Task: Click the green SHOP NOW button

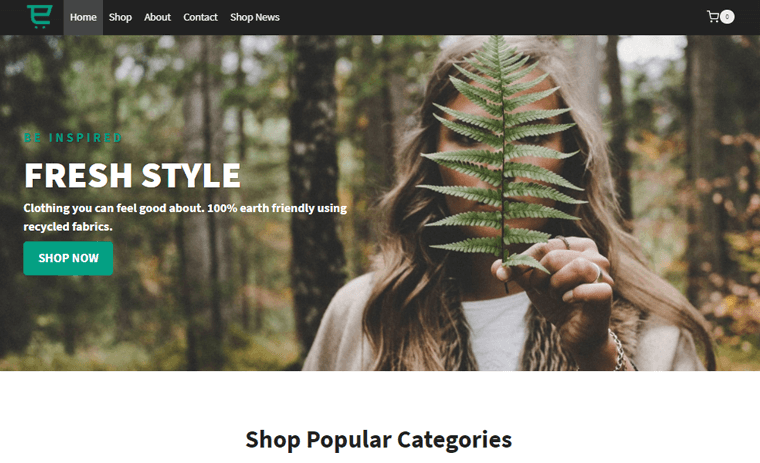Action: pyautogui.click(x=68, y=258)
